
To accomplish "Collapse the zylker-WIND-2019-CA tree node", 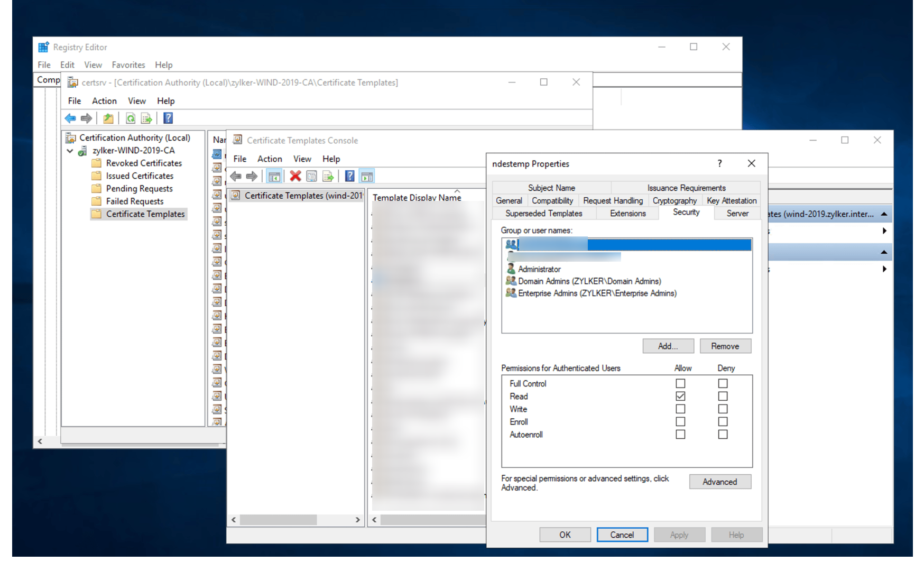I will pyautogui.click(x=70, y=151).
